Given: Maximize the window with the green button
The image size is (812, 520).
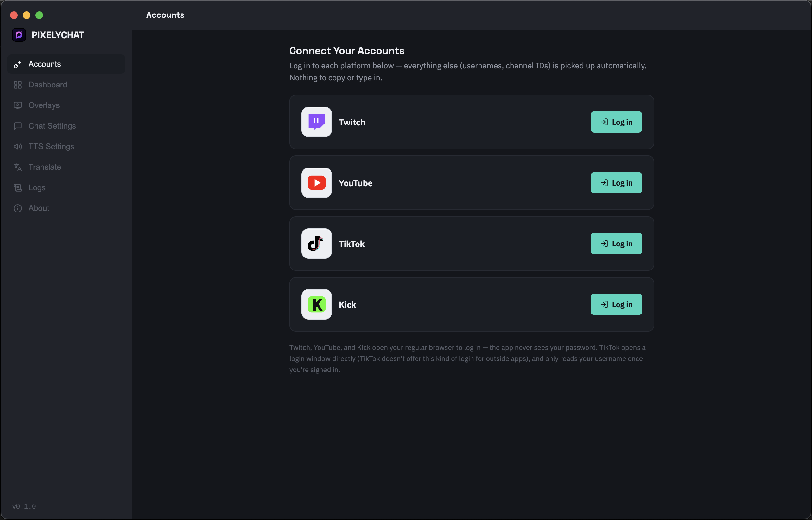Looking at the screenshot, I should [x=39, y=15].
